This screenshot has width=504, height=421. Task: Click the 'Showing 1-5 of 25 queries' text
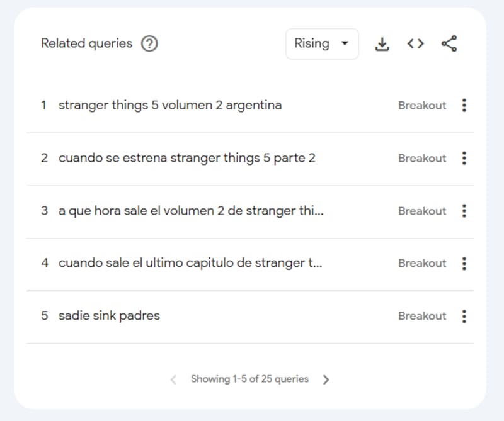pyautogui.click(x=249, y=379)
